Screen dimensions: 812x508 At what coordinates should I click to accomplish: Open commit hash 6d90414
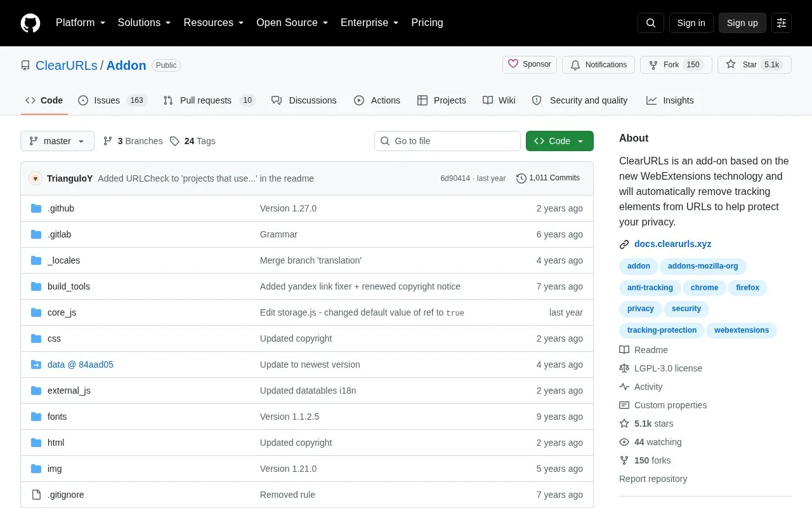click(455, 178)
